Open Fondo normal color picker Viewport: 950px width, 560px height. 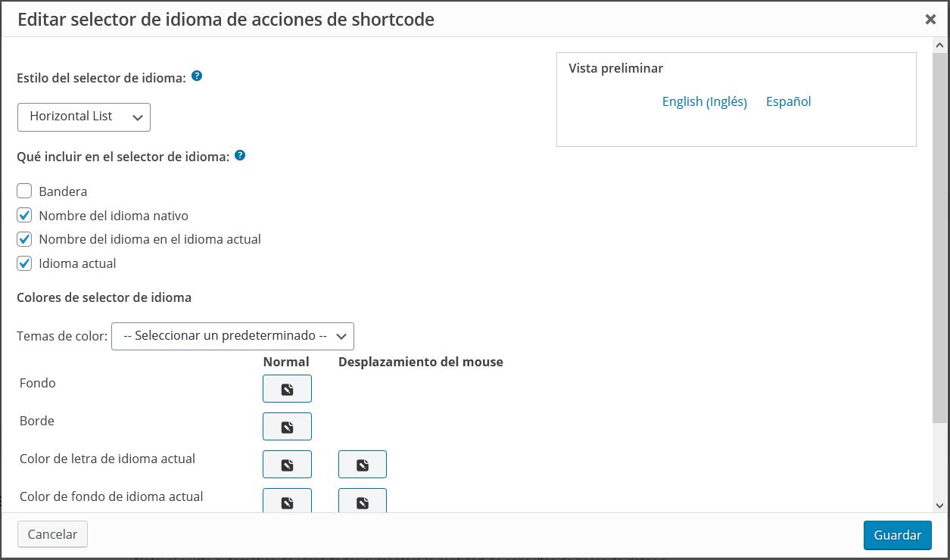tap(287, 389)
